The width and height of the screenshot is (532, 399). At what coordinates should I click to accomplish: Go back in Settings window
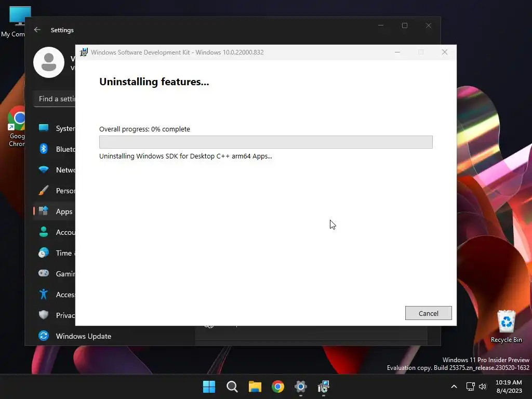tap(37, 30)
